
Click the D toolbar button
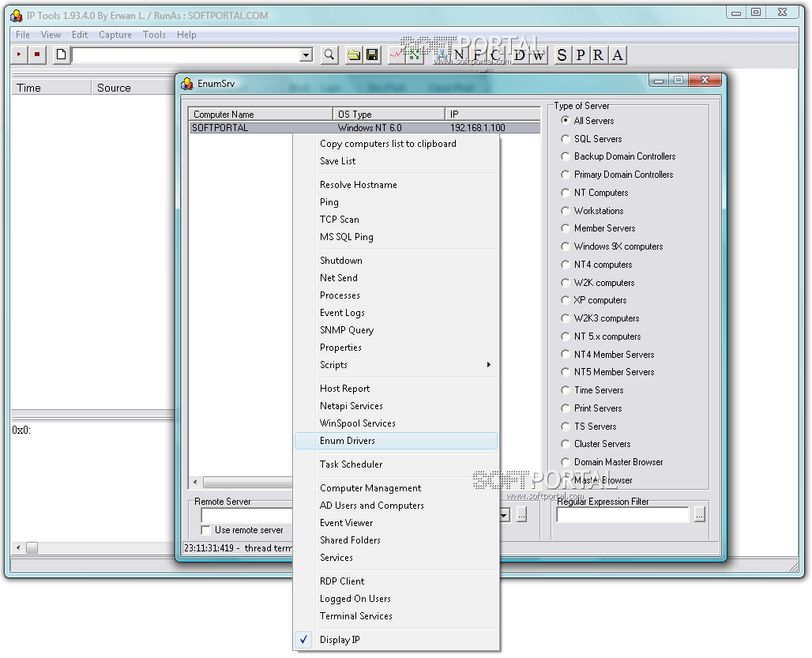pos(520,55)
